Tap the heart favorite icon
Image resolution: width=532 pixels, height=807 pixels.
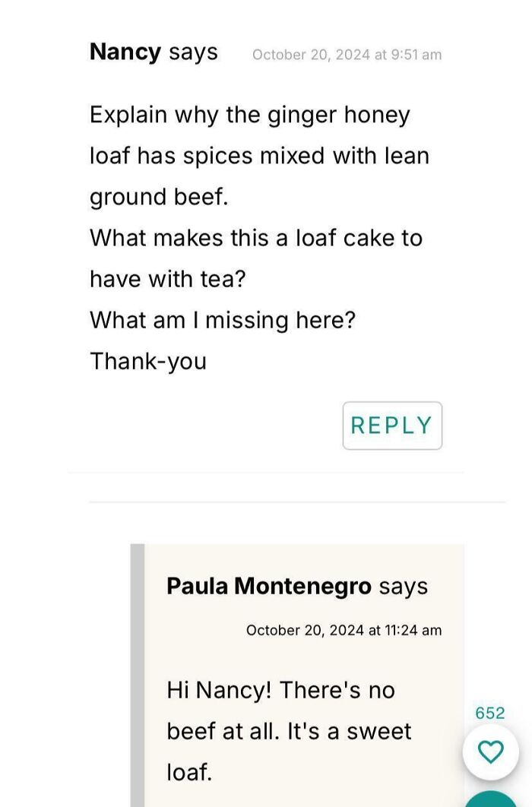click(490, 752)
